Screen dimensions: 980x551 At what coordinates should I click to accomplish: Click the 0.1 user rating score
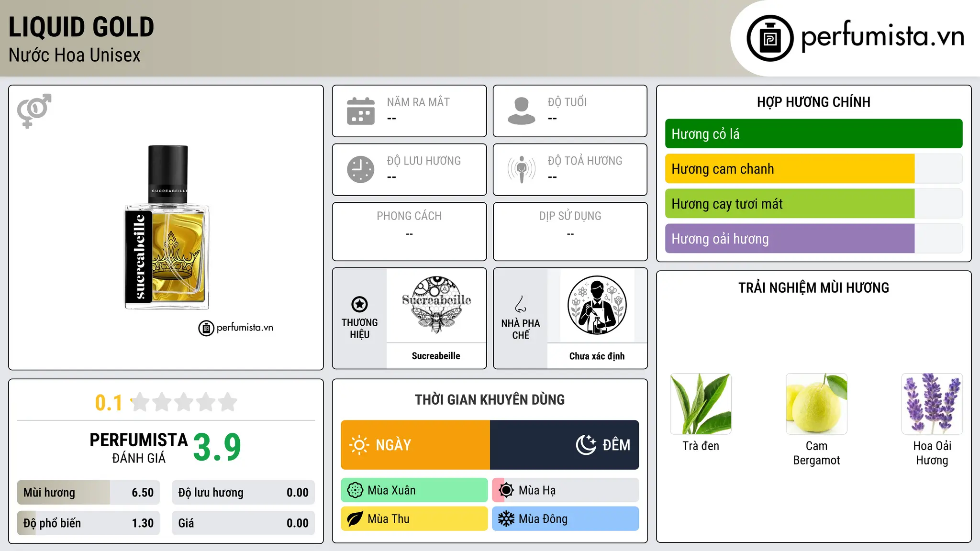[x=109, y=403]
